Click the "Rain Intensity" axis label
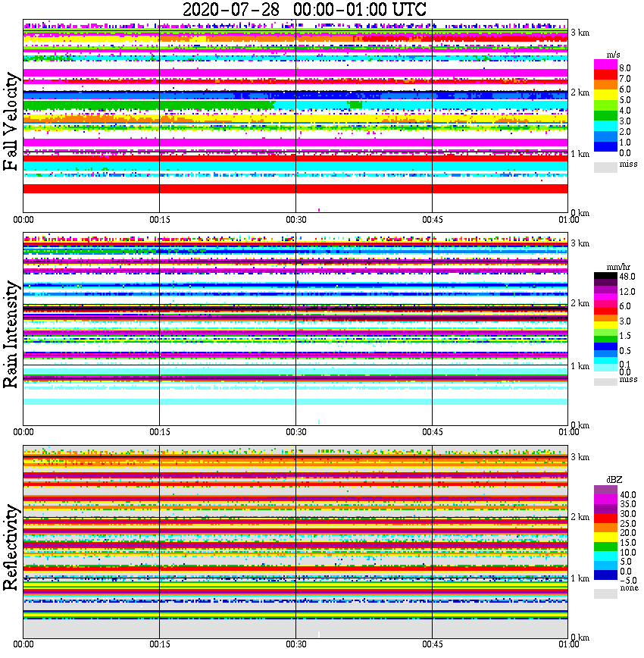644x658 pixels. coord(11,334)
